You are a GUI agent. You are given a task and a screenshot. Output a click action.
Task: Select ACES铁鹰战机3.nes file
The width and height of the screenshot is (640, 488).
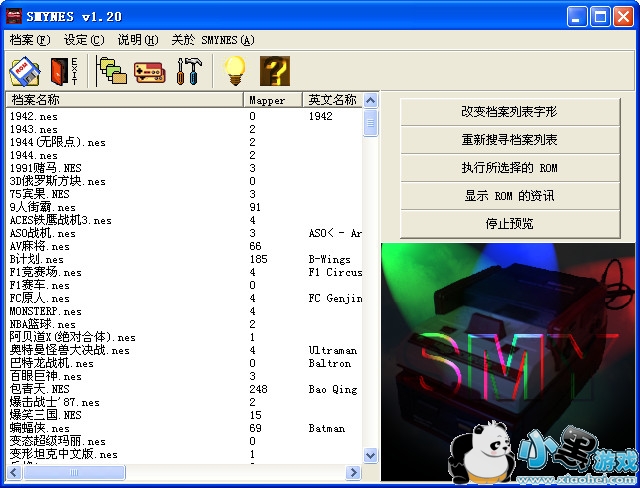pyautogui.click(x=60, y=220)
